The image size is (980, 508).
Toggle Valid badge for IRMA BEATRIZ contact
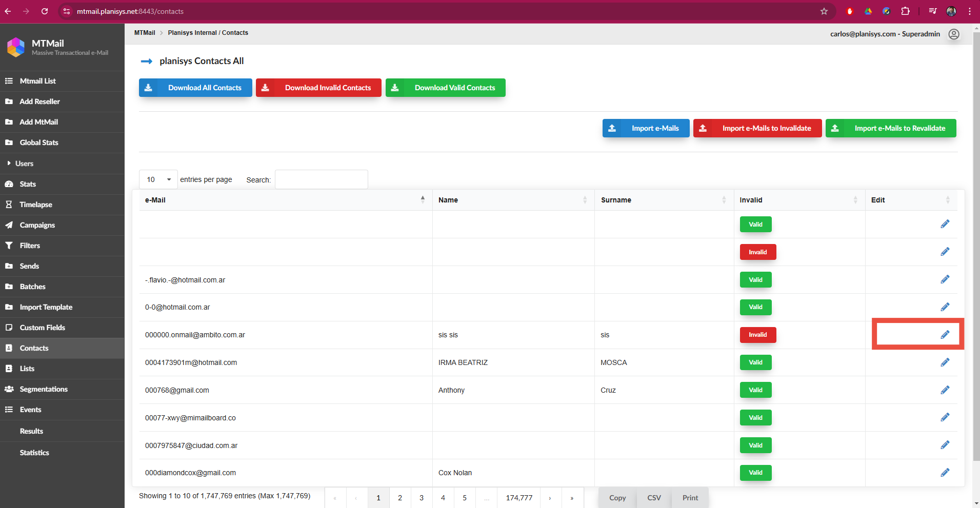point(755,362)
